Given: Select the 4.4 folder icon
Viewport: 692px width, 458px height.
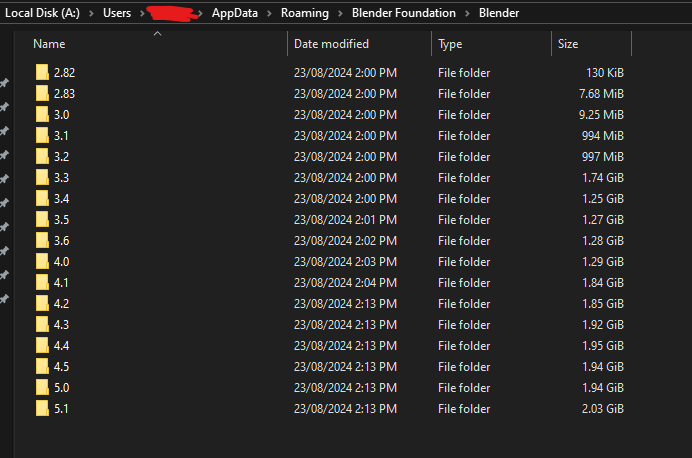Looking at the screenshot, I should click(x=42, y=345).
